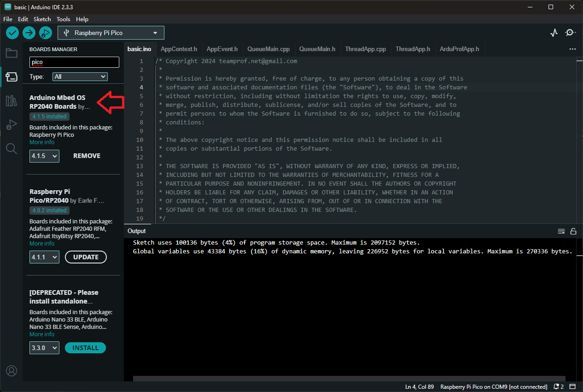Image resolution: width=583 pixels, height=392 pixels.
Task: Expand the Raspberry Pi Pico board selector
Action: click(111, 33)
